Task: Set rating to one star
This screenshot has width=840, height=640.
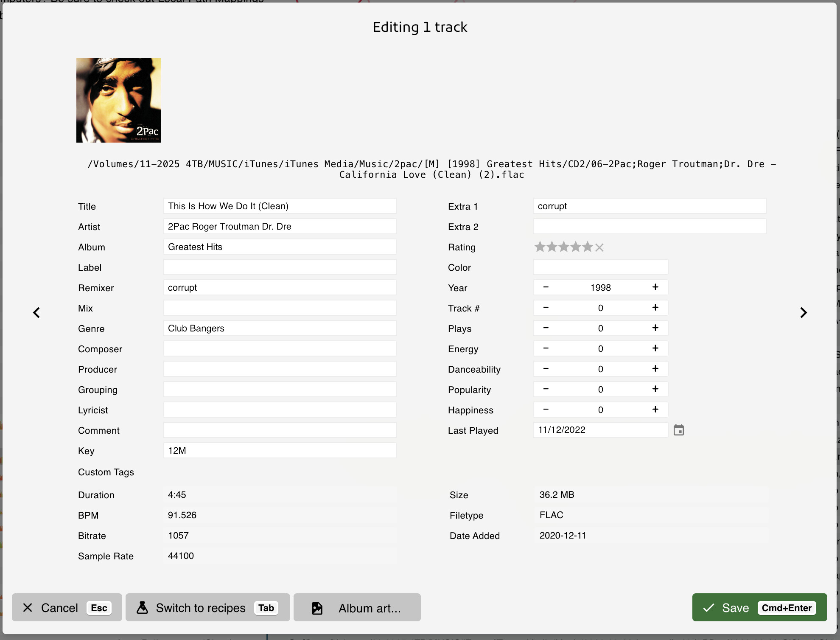Action: (x=540, y=247)
